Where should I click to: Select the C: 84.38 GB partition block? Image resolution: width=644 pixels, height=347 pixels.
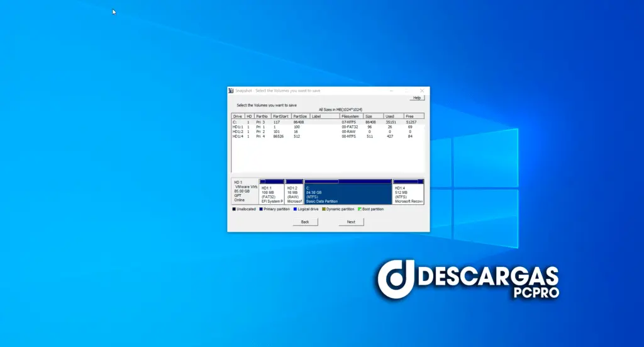[x=348, y=191]
